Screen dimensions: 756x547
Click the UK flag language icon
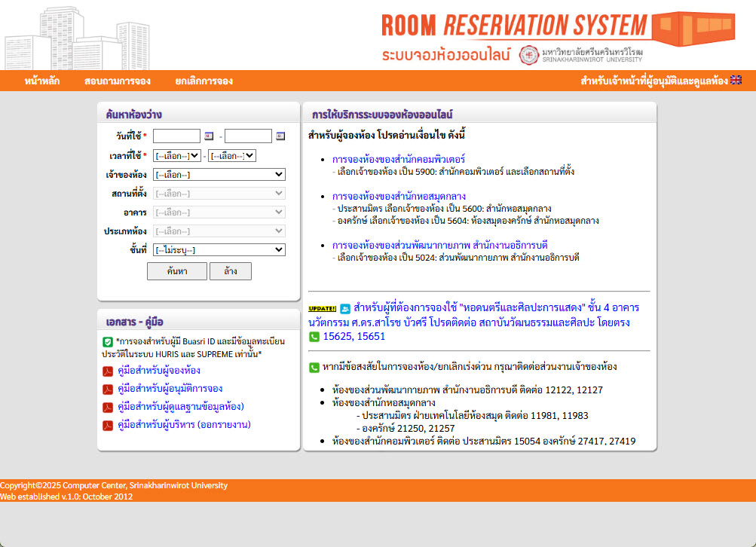click(736, 80)
